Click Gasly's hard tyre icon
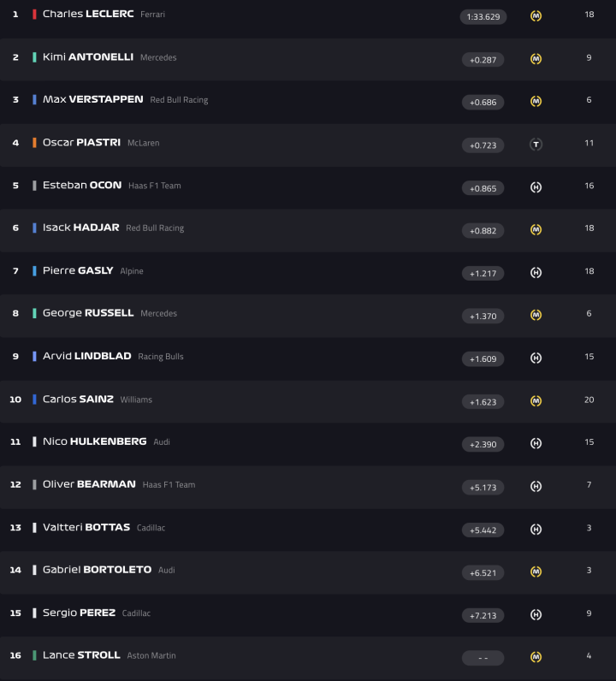 pos(536,273)
